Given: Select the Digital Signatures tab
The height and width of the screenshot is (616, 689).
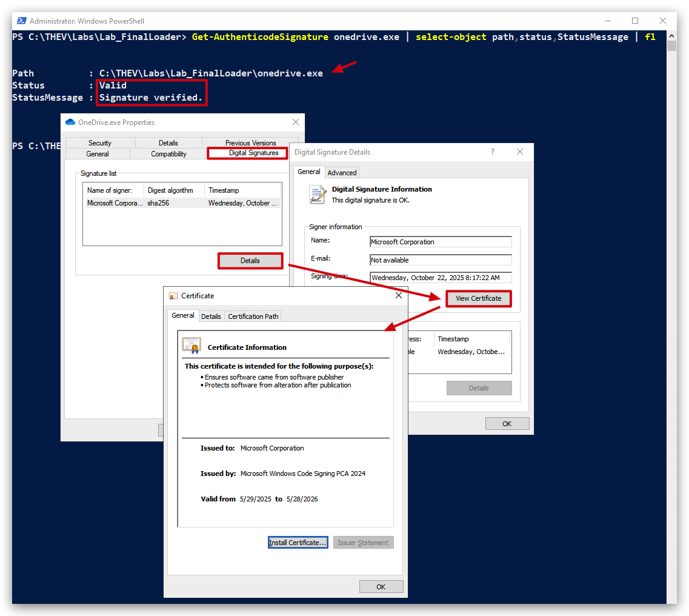Looking at the screenshot, I should tap(247, 153).
